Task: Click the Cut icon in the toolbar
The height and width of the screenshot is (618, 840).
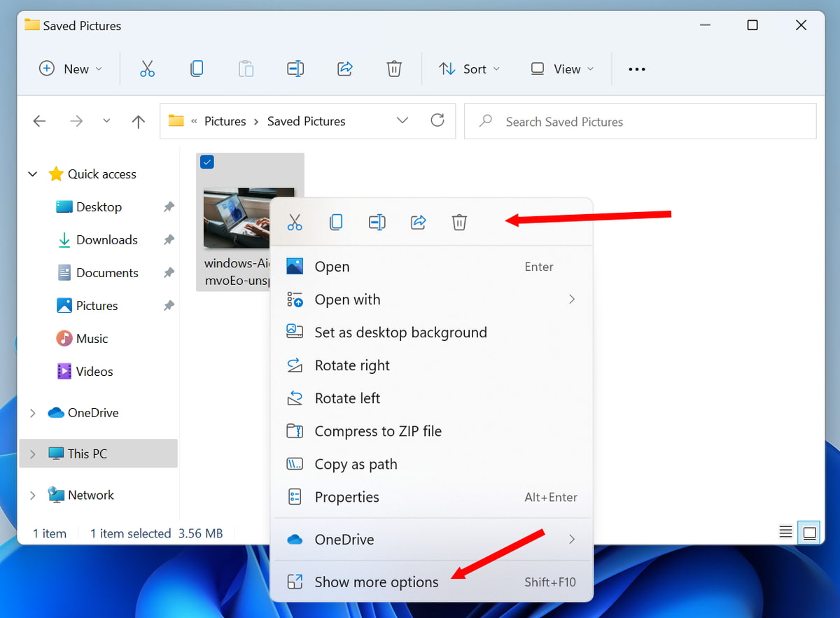Action: pyautogui.click(x=147, y=69)
